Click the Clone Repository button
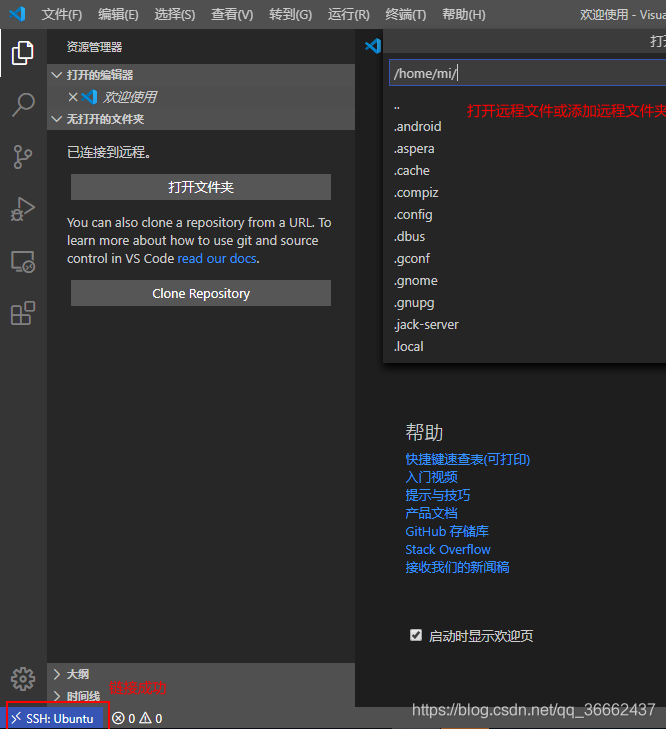This screenshot has height=729, width=666. 201,293
